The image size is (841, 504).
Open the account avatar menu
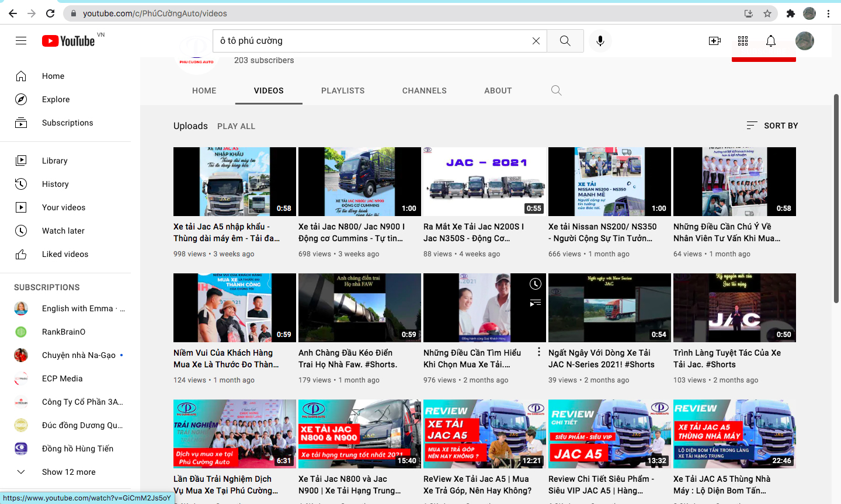805,41
